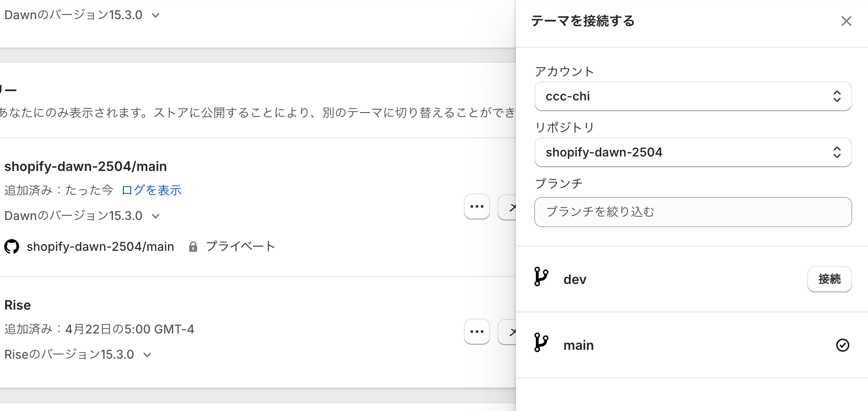Select the Rise theme entry
Screen dimensions: 868x411
(17, 305)
